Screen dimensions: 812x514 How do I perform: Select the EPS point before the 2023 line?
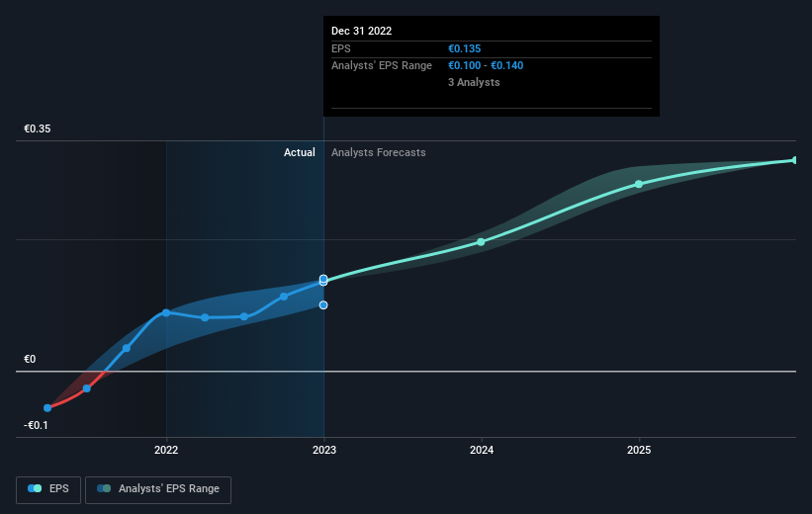point(284,297)
